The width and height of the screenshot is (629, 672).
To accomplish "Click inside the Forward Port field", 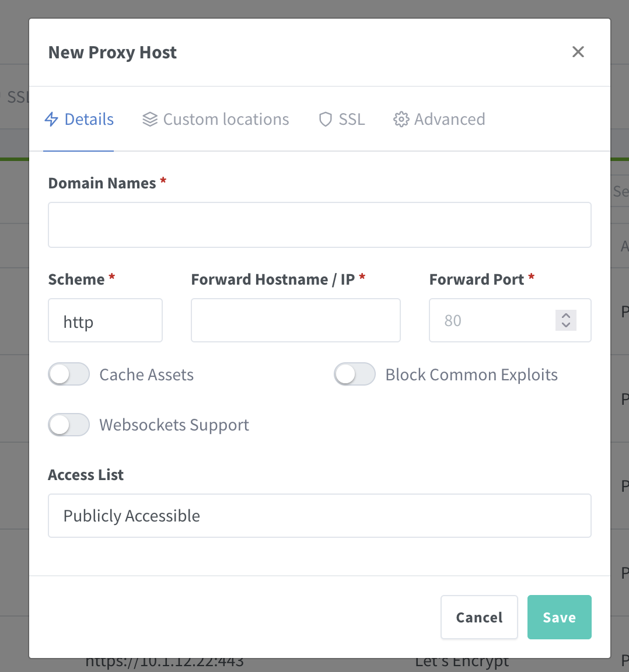I will (x=490, y=321).
